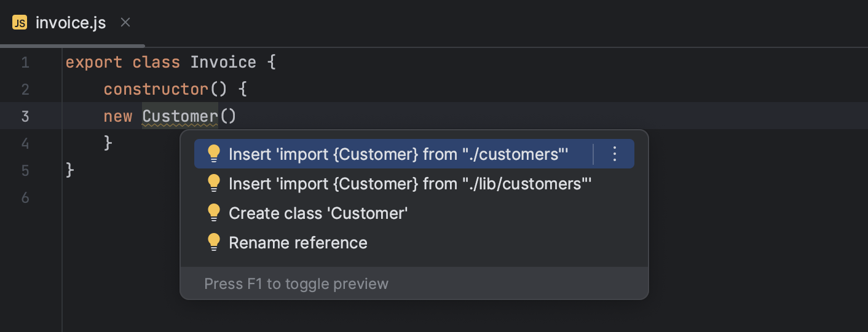Select the invoice.js editor tab
The height and width of the screenshot is (332, 868).
point(70,23)
